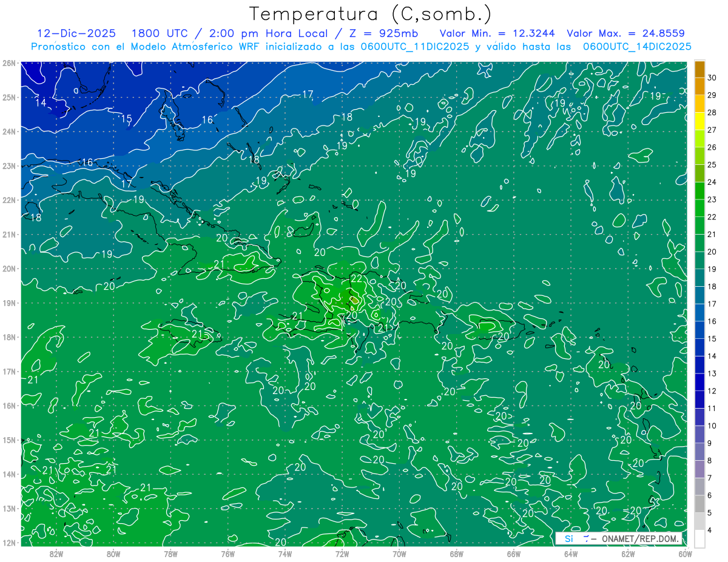728x562 pixels.
Task: Click legend value "30"
Action: pos(712,78)
